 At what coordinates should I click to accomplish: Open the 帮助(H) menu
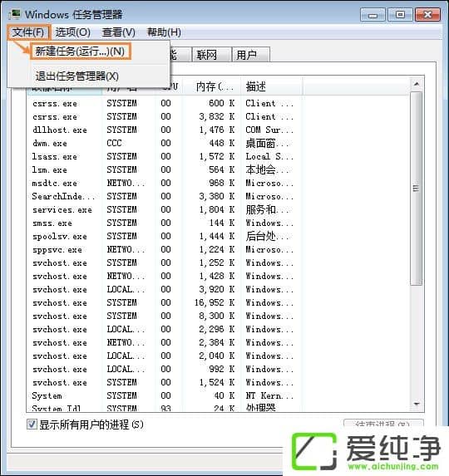(164, 32)
